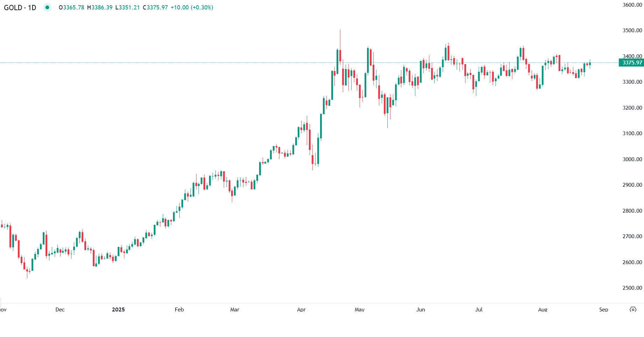
Task: Click the rightmost green candle before September
Action: (589, 64)
